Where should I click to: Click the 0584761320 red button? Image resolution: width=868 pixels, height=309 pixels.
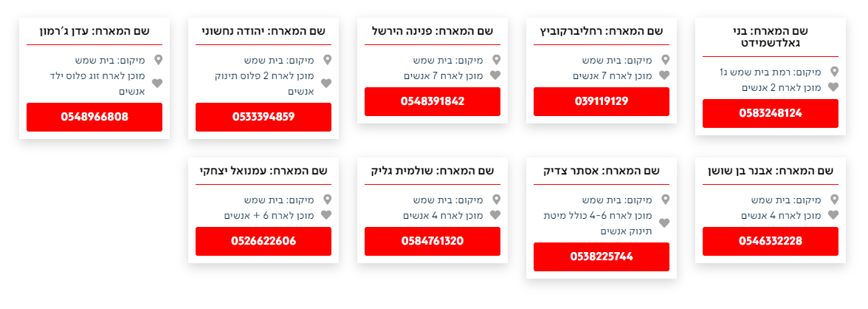[432, 241]
